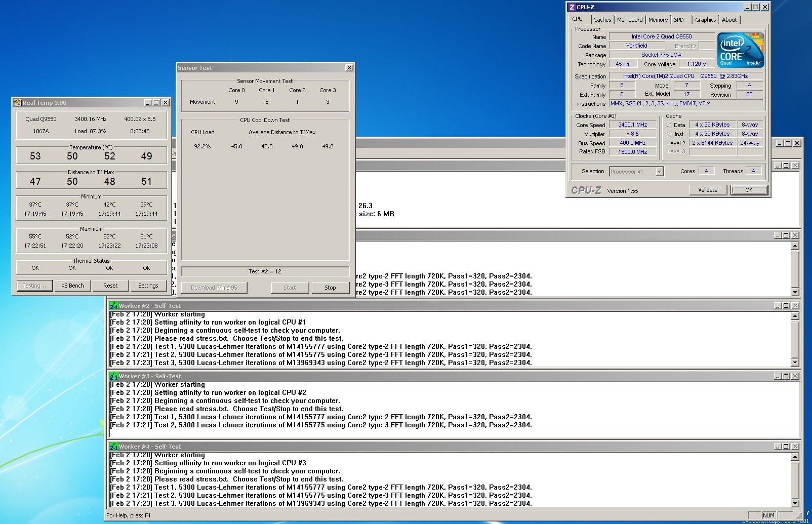Click the Yorkfield code name field
Viewport: 812px width, 524px height.
tap(636, 46)
